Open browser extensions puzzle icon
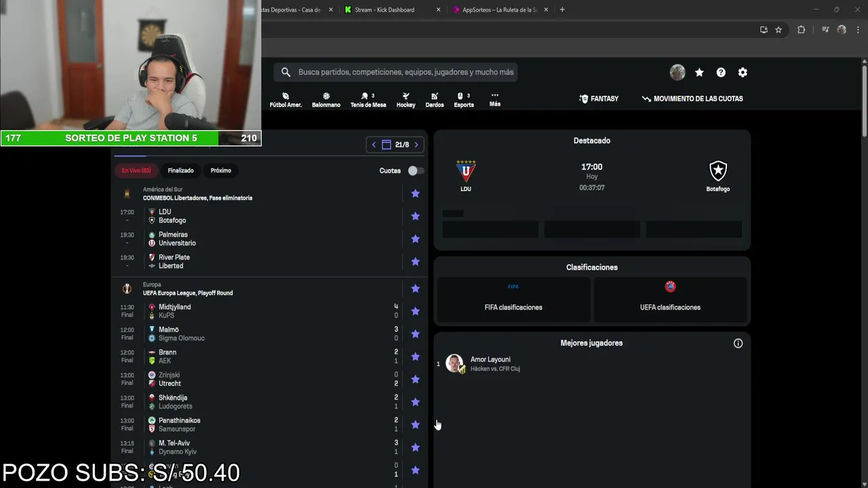This screenshot has height=488, width=868. coord(802,30)
